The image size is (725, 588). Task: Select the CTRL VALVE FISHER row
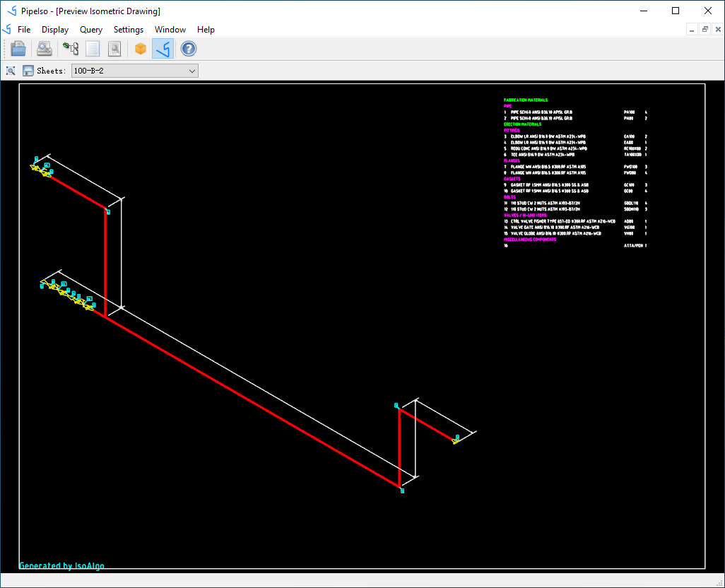coord(575,221)
